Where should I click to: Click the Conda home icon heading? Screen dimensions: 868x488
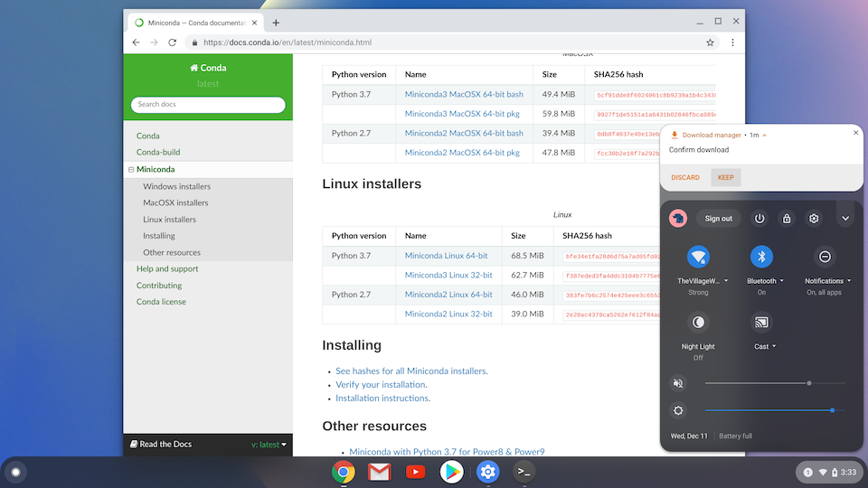tap(208, 68)
